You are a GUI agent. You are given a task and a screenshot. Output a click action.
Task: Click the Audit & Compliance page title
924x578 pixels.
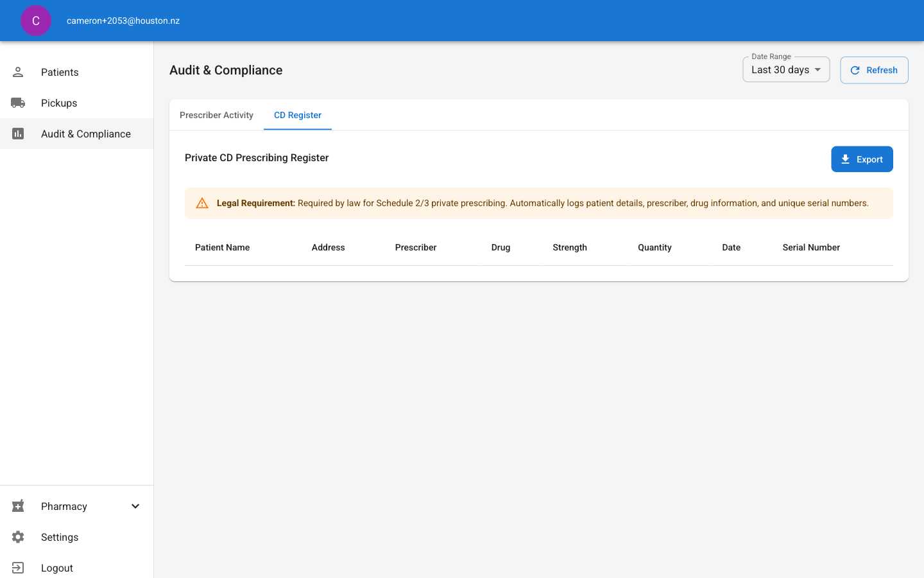click(x=226, y=70)
